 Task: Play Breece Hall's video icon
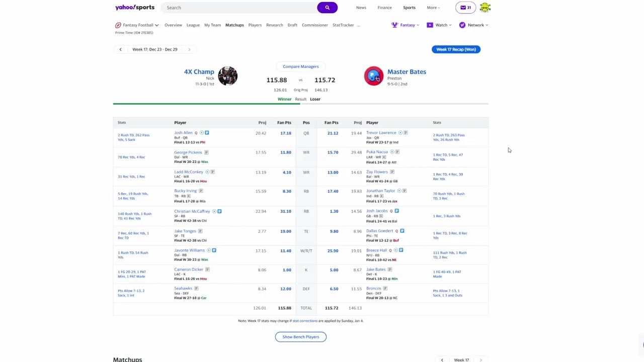395,250
